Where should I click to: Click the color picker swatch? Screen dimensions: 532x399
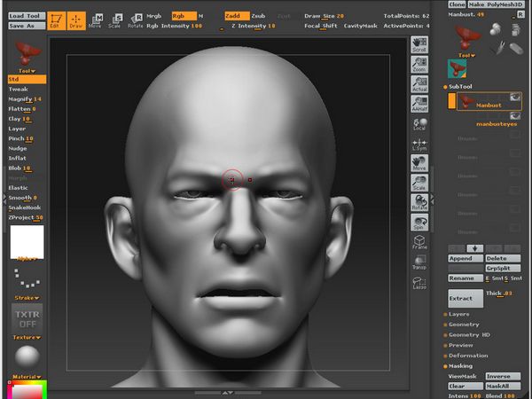pyautogui.click(x=27, y=390)
